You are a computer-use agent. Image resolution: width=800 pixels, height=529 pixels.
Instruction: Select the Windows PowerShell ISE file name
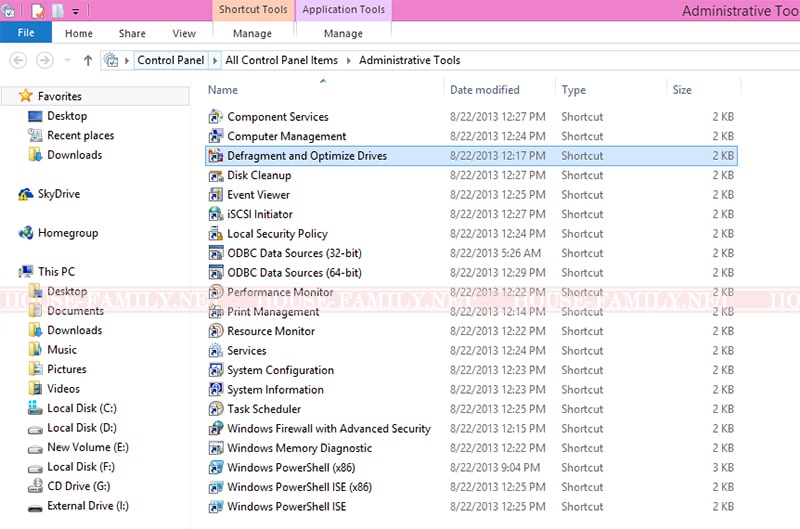tap(287, 507)
